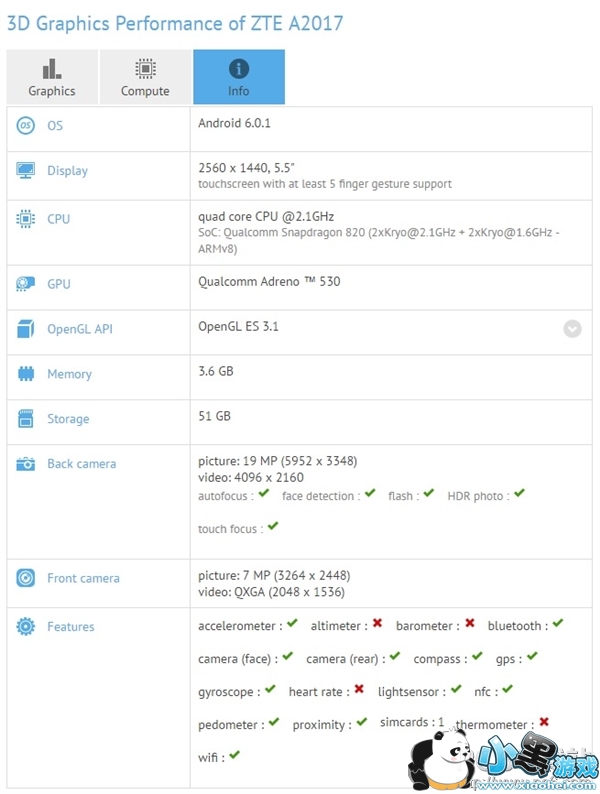Select the Info tab
Image resolution: width=600 pixels, height=794 pixels.
click(x=239, y=78)
